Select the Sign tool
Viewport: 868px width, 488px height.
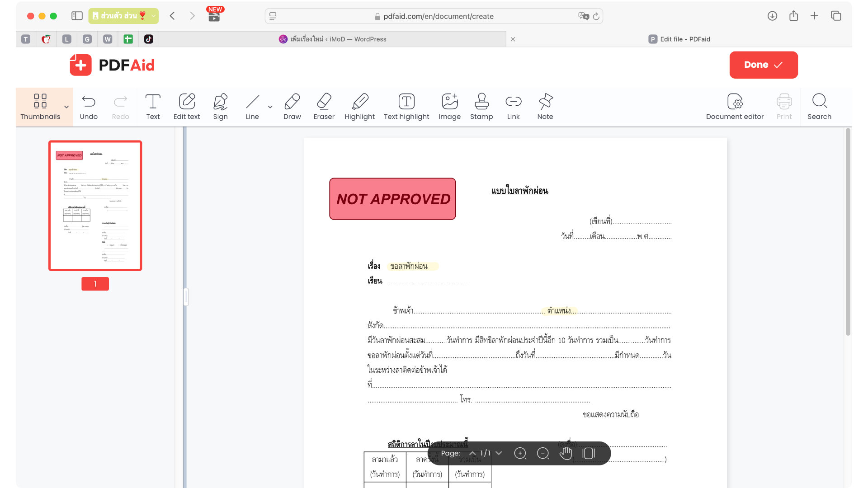[220, 107]
